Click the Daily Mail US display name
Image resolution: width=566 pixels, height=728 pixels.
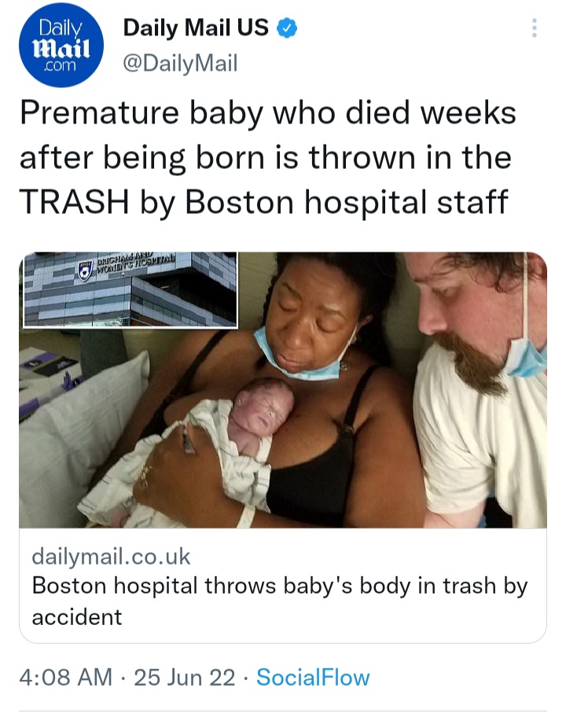[196, 28]
